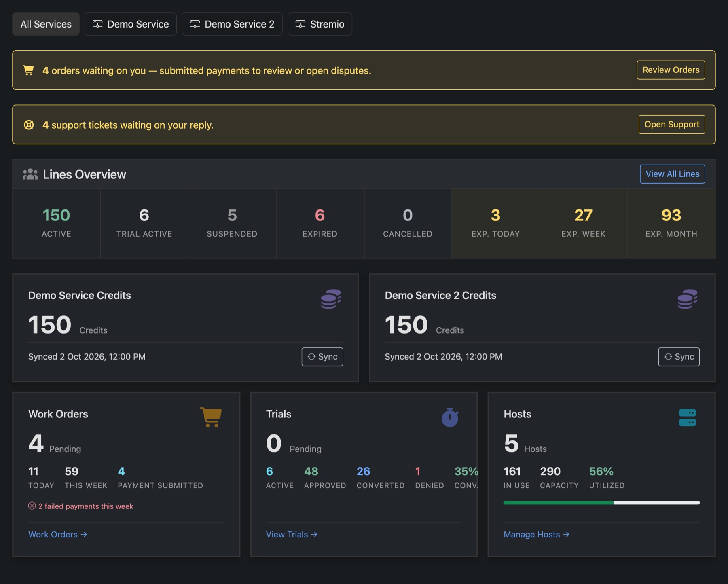Select the 6 Expired lines tile
728x584 pixels.
tap(320, 224)
